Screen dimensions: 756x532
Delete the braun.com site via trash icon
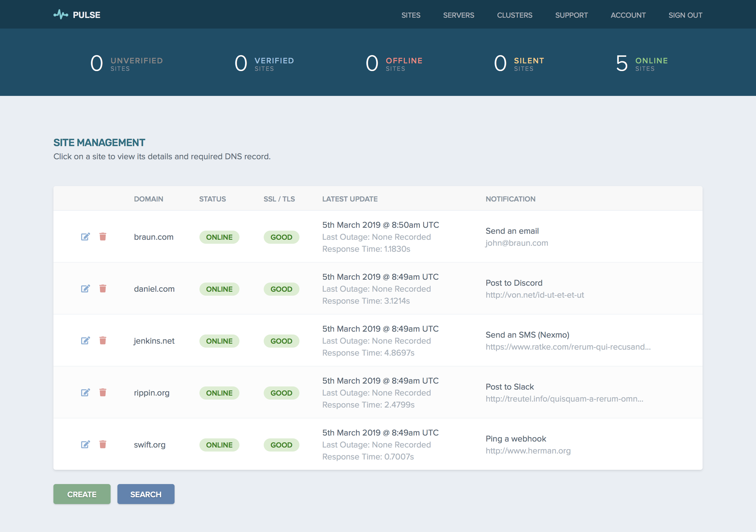103,237
